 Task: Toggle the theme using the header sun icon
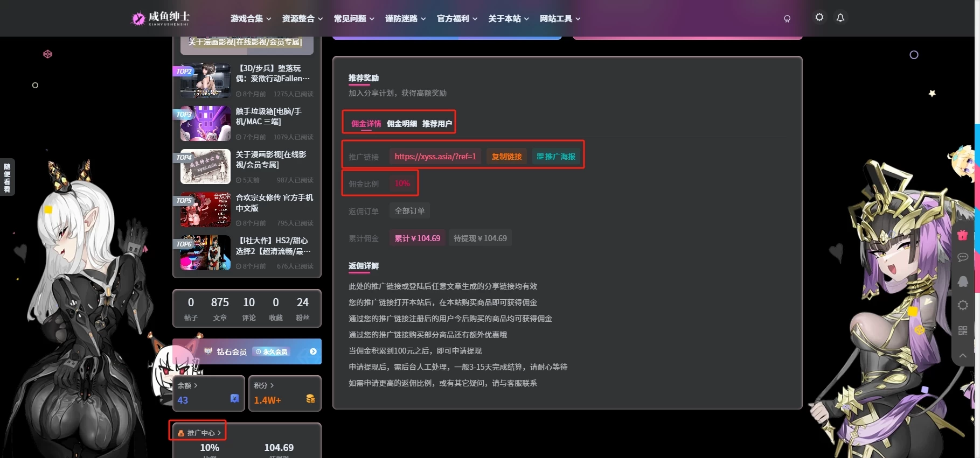(819, 18)
